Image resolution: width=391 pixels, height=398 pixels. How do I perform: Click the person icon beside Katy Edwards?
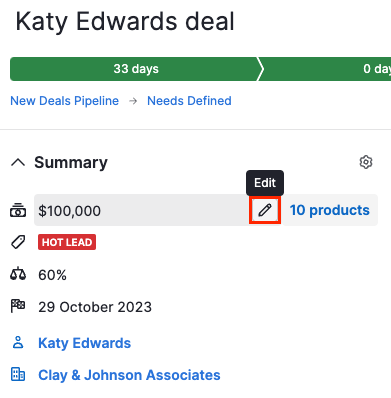point(18,343)
